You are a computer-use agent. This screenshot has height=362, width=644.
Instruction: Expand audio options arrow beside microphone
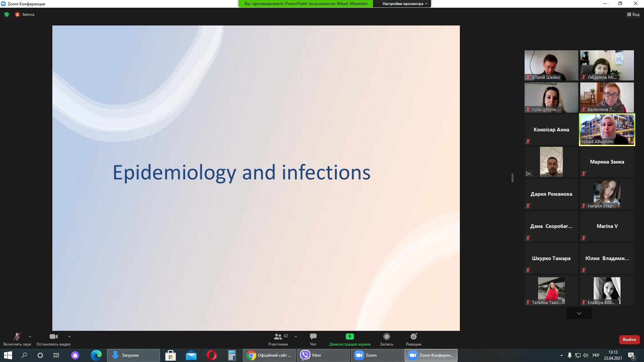[x=30, y=337]
